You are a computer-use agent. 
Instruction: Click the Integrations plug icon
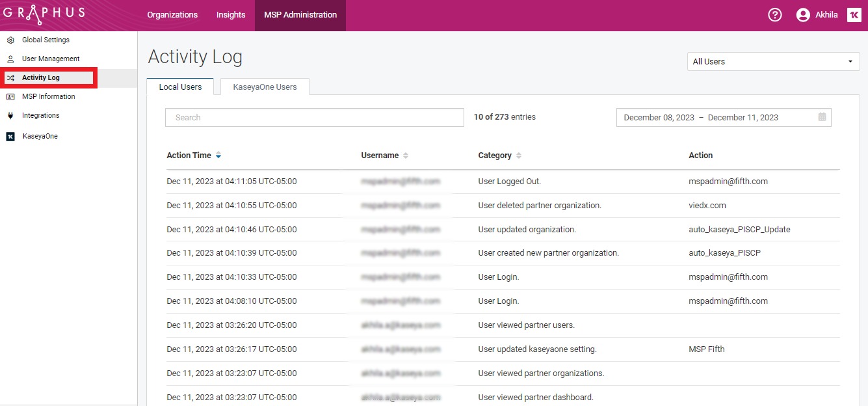click(10, 116)
